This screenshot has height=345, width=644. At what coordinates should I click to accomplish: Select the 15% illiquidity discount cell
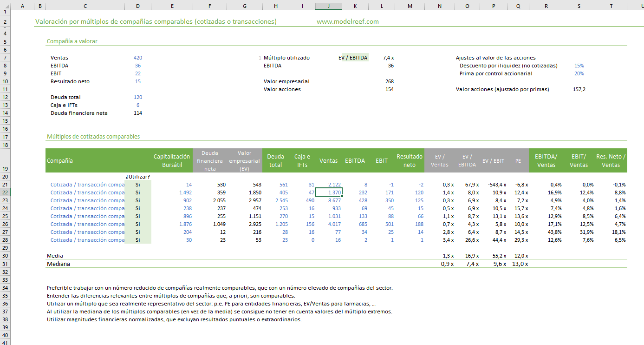[579, 66]
